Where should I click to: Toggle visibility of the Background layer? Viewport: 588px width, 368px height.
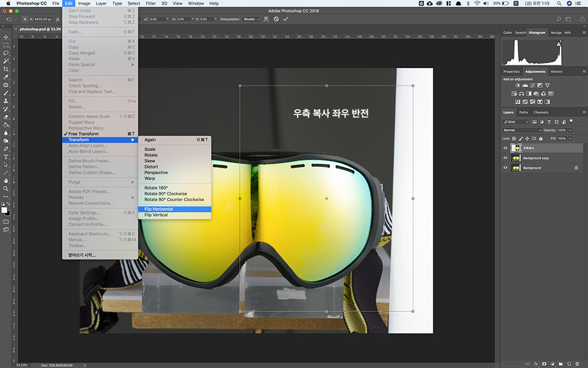[x=505, y=168]
